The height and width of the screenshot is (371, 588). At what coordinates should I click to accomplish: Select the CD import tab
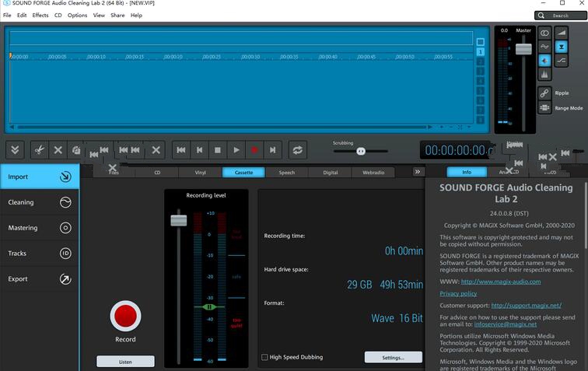tap(157, 173)
